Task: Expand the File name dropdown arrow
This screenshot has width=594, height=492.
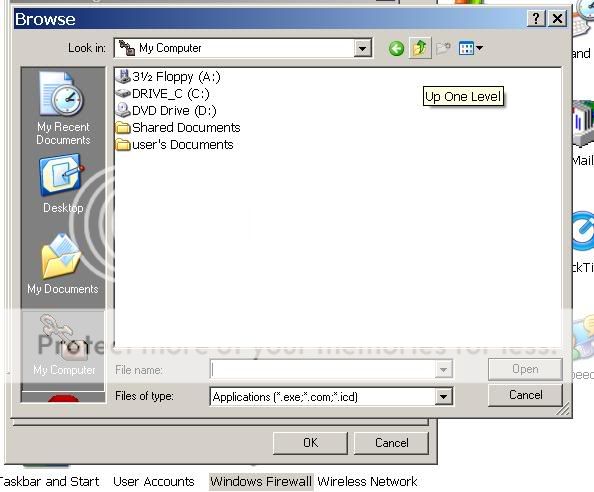Action: click(443, 369)
